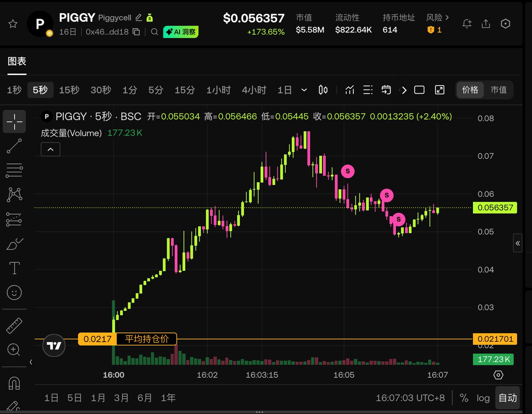Screen dimensions: 532x414
Task: Click the TradingView logo
Action: pos(54,345)
